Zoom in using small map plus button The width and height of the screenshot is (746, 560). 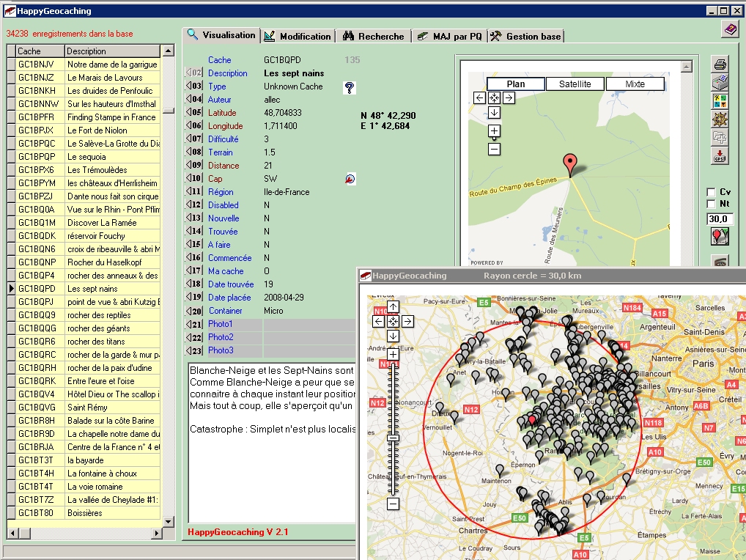[494, 130]
